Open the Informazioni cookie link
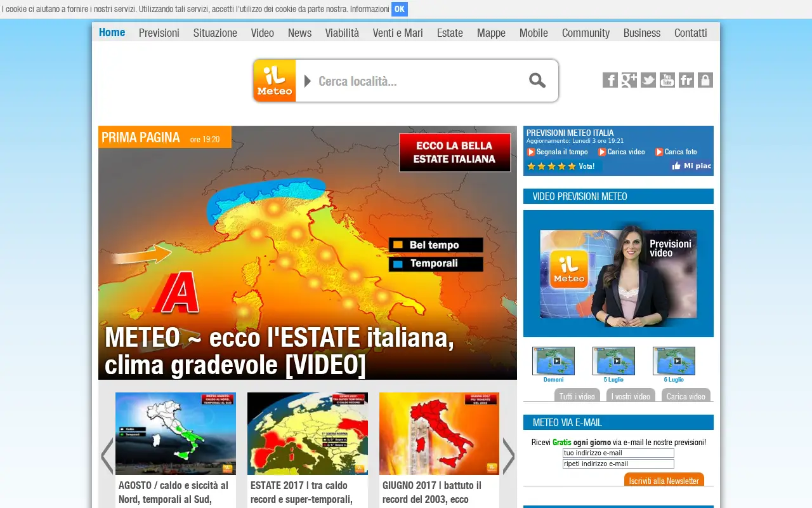 click(370, 9)
